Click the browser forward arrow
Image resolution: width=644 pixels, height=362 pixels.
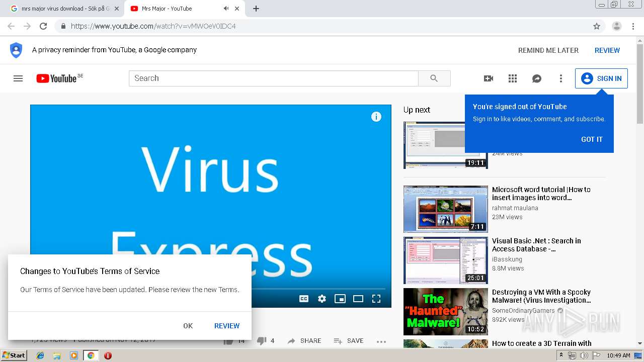pyautogui.click(x=27, y=26)
